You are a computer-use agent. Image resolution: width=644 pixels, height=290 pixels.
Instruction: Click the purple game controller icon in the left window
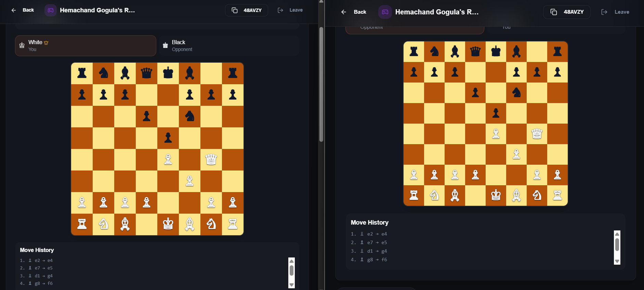pyautogui.click(x=51, y=10)
